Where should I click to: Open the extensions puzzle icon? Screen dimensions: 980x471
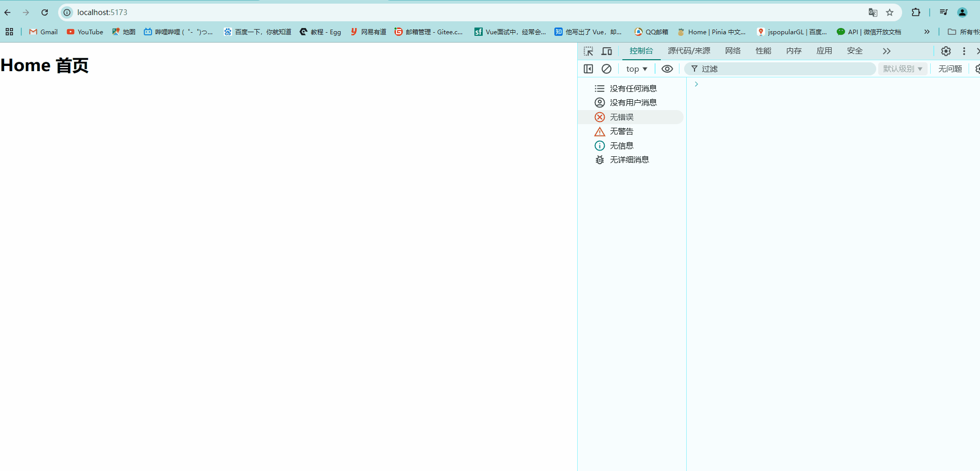[x=916, y=12]
